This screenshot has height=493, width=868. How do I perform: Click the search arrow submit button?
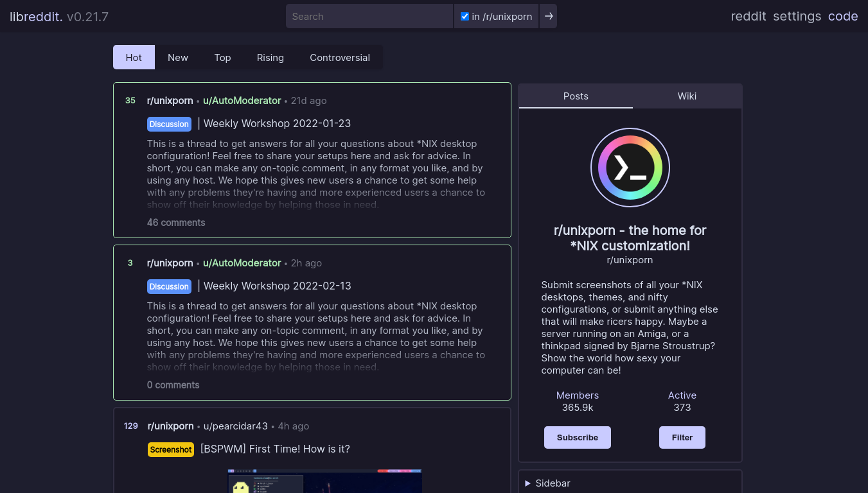tap(548, 16)
